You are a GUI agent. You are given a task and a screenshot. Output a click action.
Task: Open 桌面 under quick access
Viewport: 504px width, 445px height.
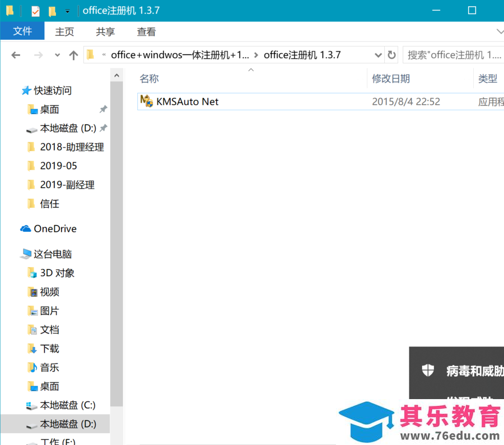tap(49, 110)
